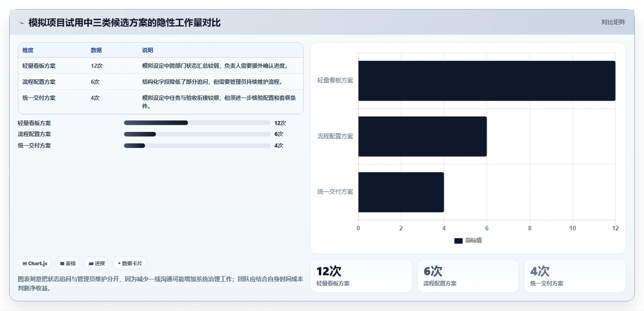Click the x-axis tick label 0

[358, 228]
